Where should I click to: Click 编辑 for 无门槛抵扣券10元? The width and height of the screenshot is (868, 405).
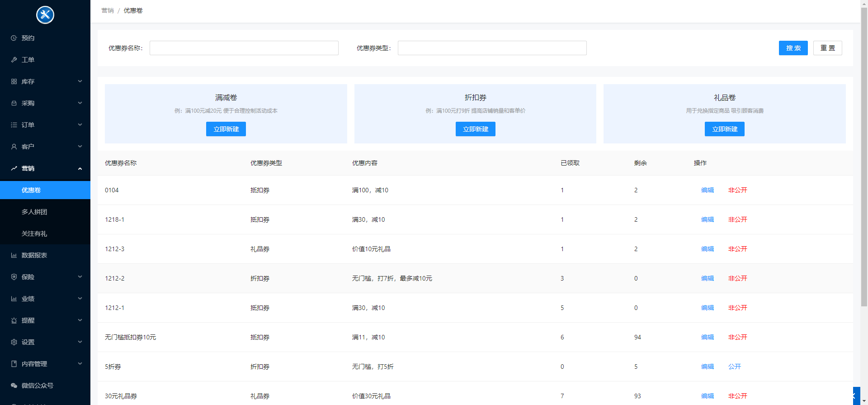708,337
